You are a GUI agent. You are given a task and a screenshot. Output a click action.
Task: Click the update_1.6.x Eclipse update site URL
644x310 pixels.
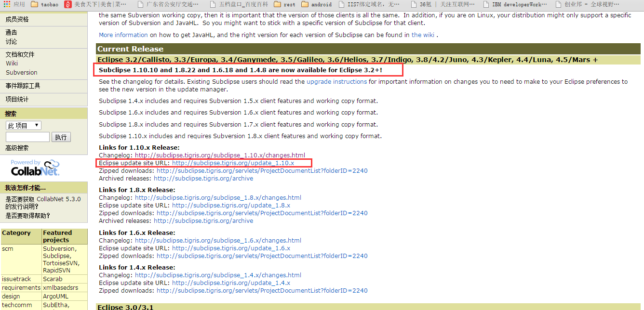pos(231,248)
